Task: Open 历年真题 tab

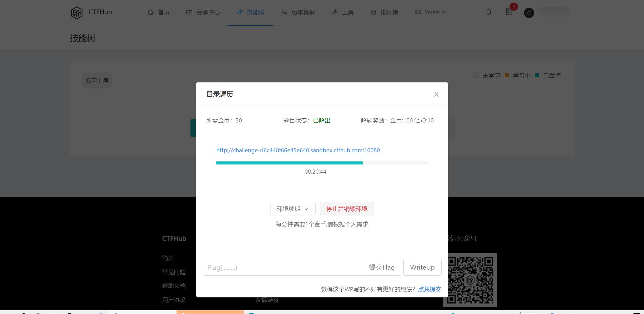Action: tap(298, 12)
